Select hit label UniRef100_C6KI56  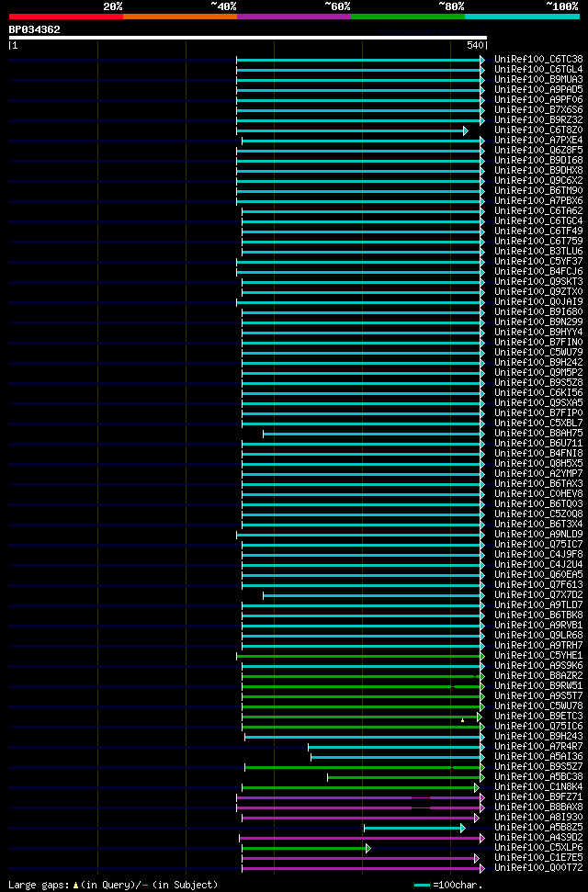538,394
